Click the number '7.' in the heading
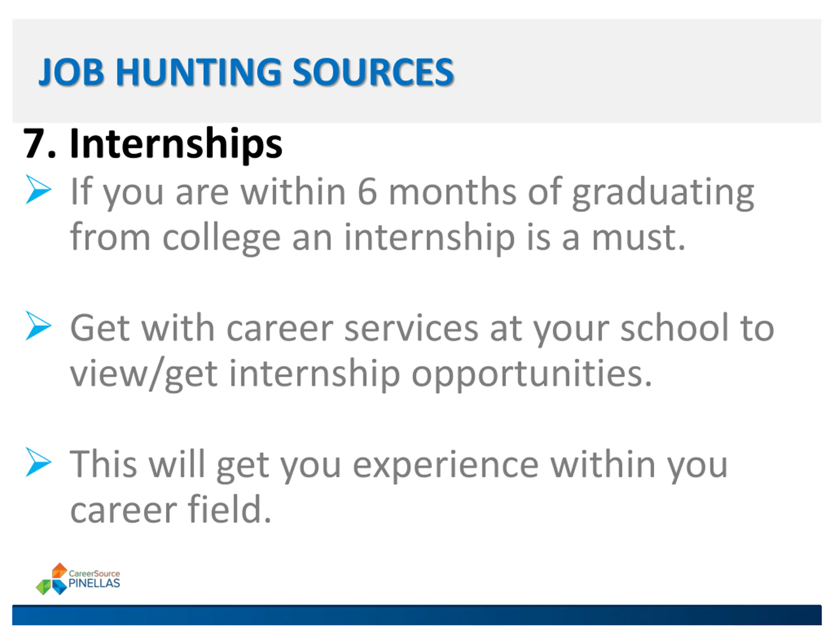834x644 pixels. 39,144
